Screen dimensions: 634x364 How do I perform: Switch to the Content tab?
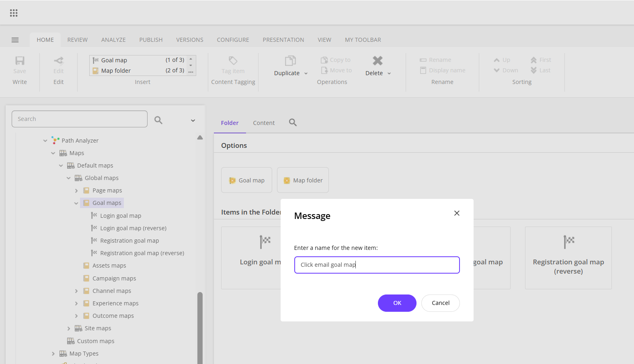point(264,123)
